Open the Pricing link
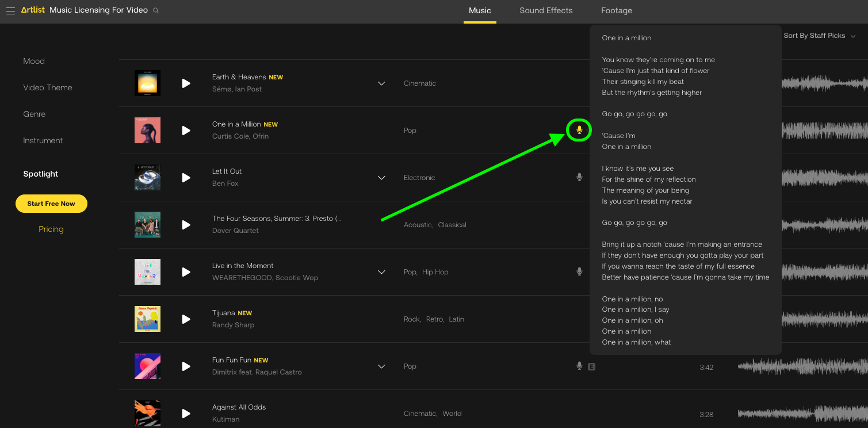 tap(51, 229)
